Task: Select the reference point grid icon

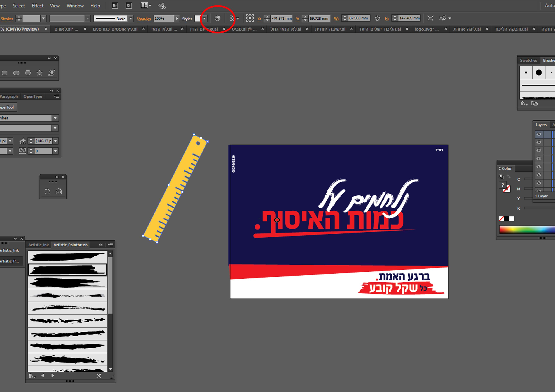Action: point(250,18)
